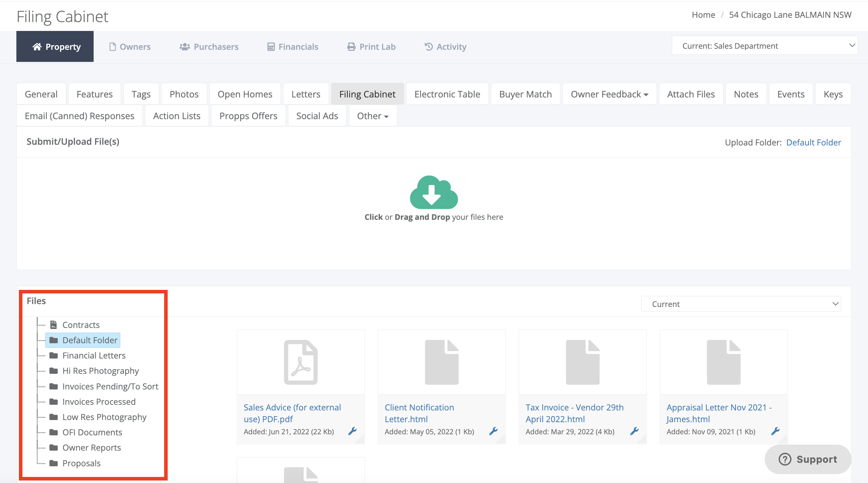This screenshot has width=868, height=483.
Task: Click folder icon beside OFI Documents
Action: pos(54,432)
